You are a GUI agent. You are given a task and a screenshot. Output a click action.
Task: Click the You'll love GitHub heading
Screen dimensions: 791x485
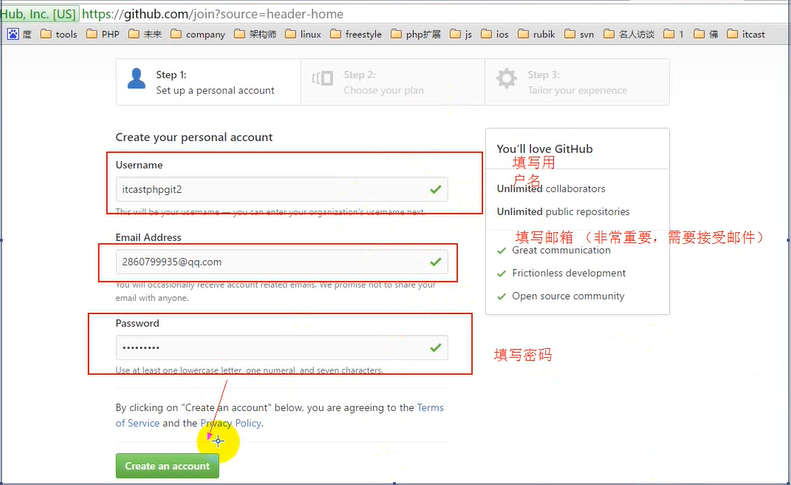point(544,149)
